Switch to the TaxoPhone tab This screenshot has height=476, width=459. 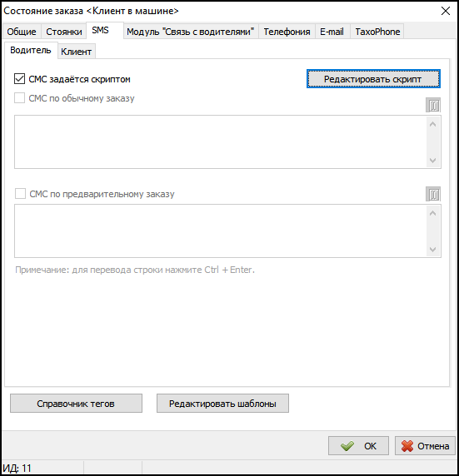pyautogui.click(x=377, y=32)
